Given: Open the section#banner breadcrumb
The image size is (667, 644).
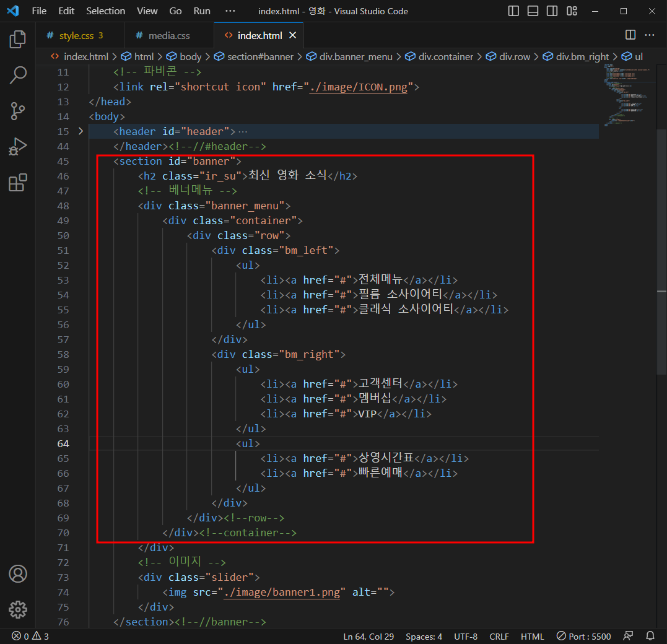Looking at the screenshot, I should [x=254, y=56].
